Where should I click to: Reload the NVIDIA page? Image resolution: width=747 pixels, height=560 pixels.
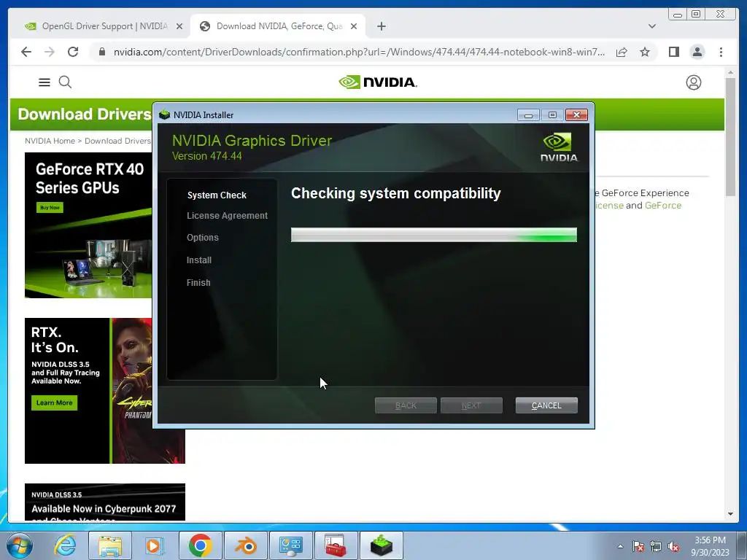[73, 52]
